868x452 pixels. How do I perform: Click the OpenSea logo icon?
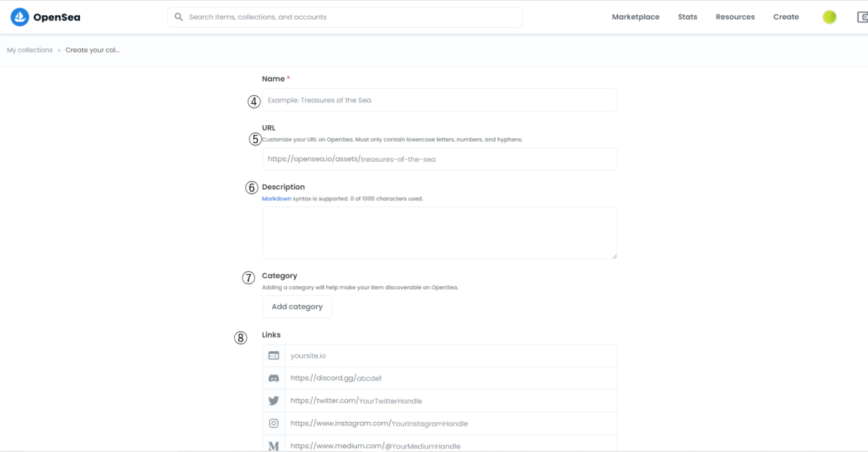click(20, 17)
